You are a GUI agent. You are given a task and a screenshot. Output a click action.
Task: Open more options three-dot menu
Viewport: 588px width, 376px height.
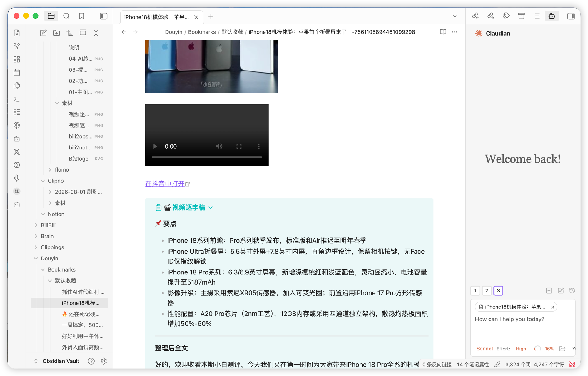click(455, 32)
